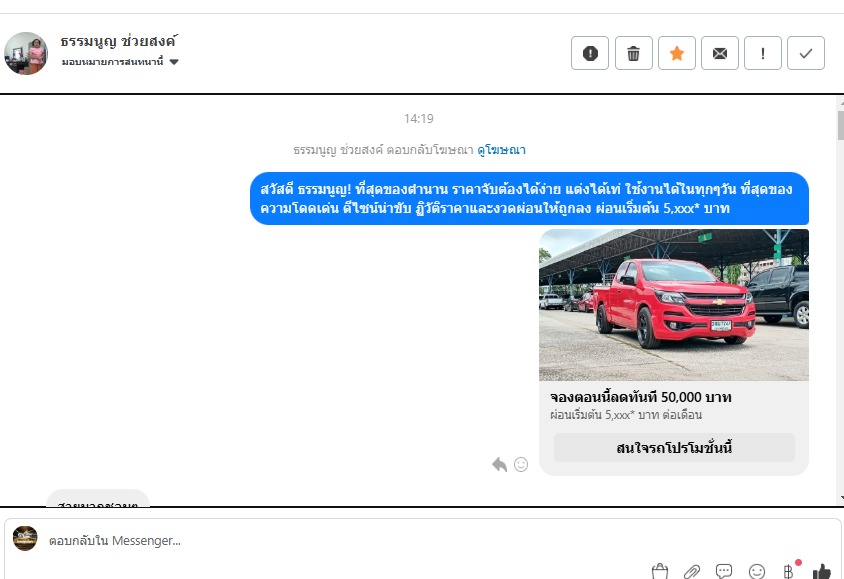Open ธรรมนูญ ช่วยสงค์ profile picture
Image resolution: width=844 pixels, height=579 pixels.
(x=26, y=53)
